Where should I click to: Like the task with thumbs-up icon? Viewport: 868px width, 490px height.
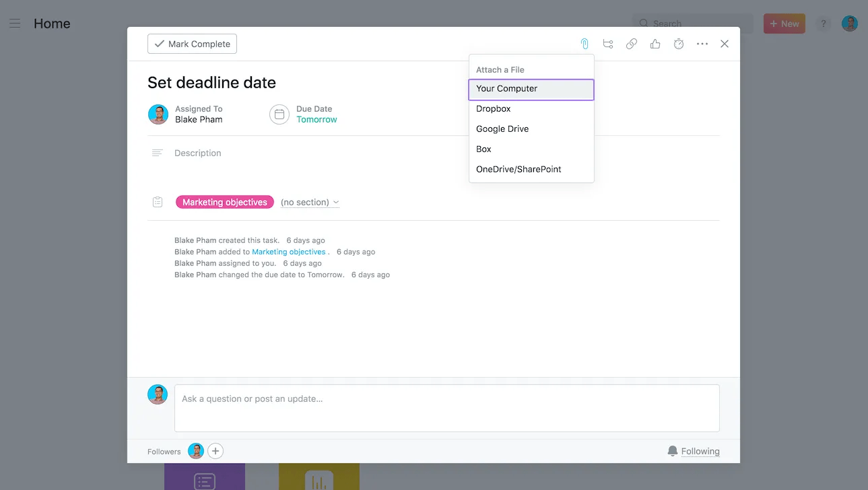click(655, 43)
